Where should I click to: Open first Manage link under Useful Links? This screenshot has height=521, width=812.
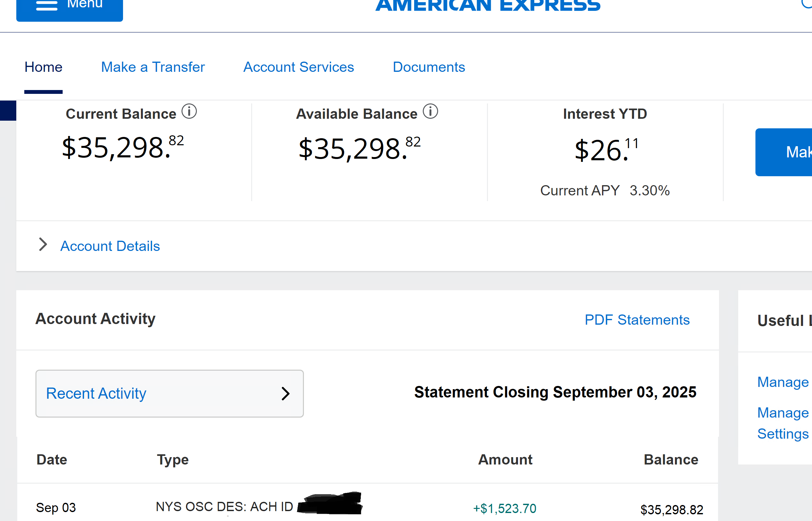tap(783, 382)
